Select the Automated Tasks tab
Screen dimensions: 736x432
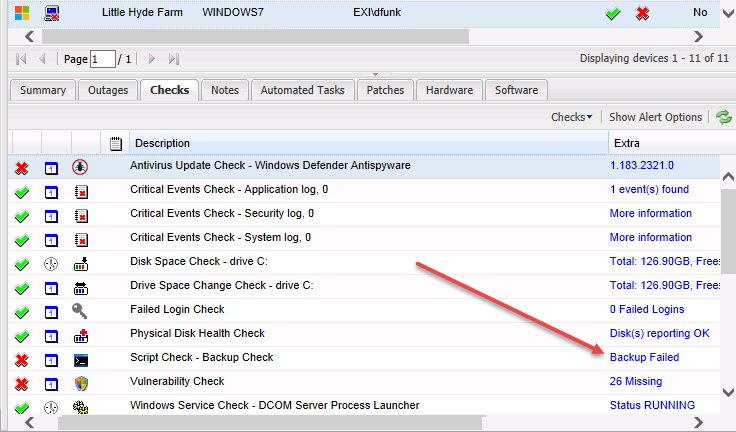[x=302, y=90]
